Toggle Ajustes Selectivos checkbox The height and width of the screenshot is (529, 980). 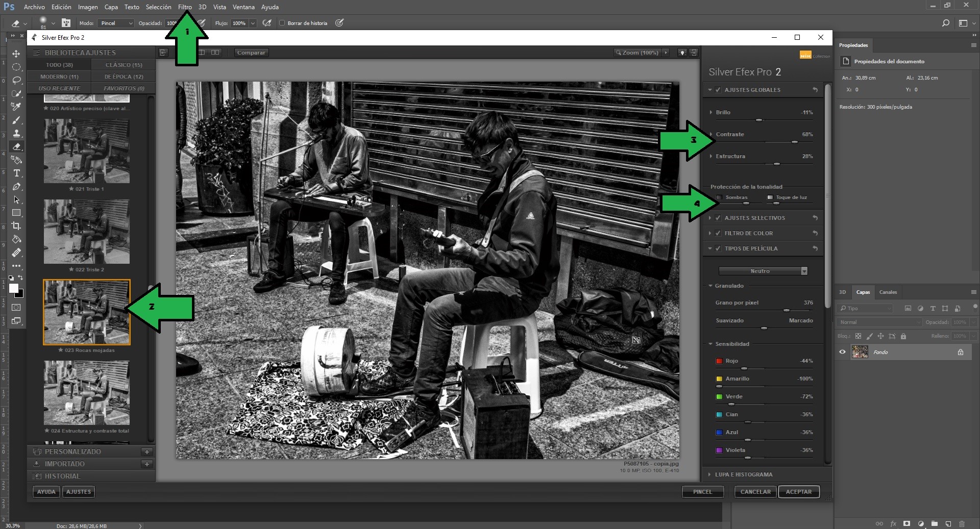point(718,218)
